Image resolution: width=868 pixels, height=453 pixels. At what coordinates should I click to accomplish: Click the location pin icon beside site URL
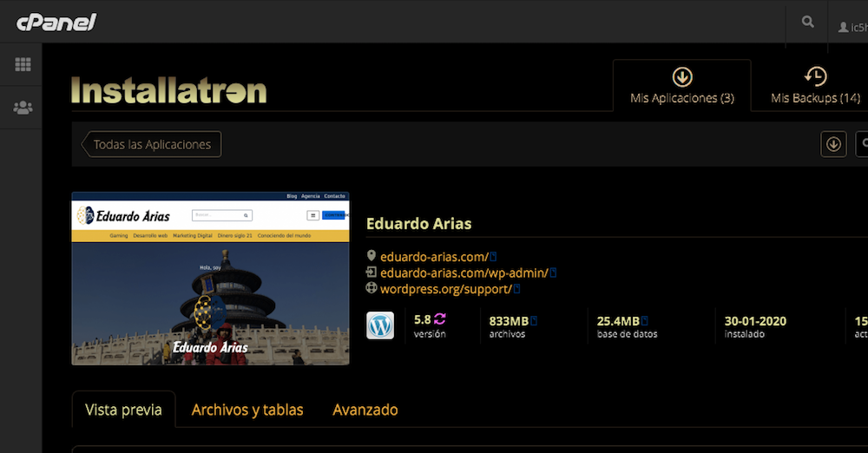[372, 256]
